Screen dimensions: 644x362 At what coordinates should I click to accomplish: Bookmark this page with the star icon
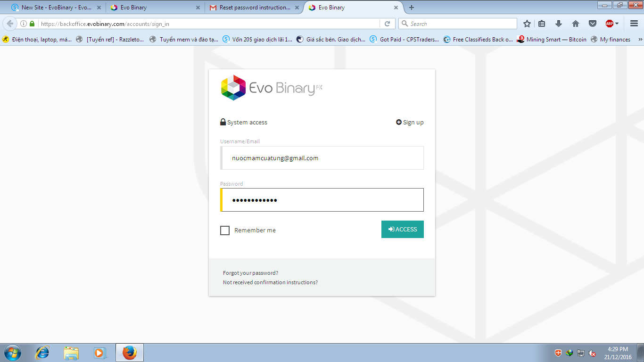[527, 24]
